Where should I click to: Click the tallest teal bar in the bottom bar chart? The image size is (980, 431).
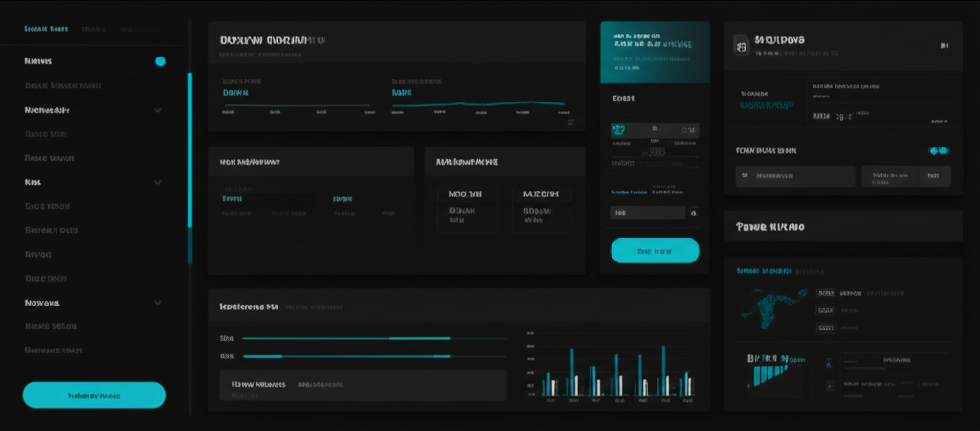pos(664,370)
